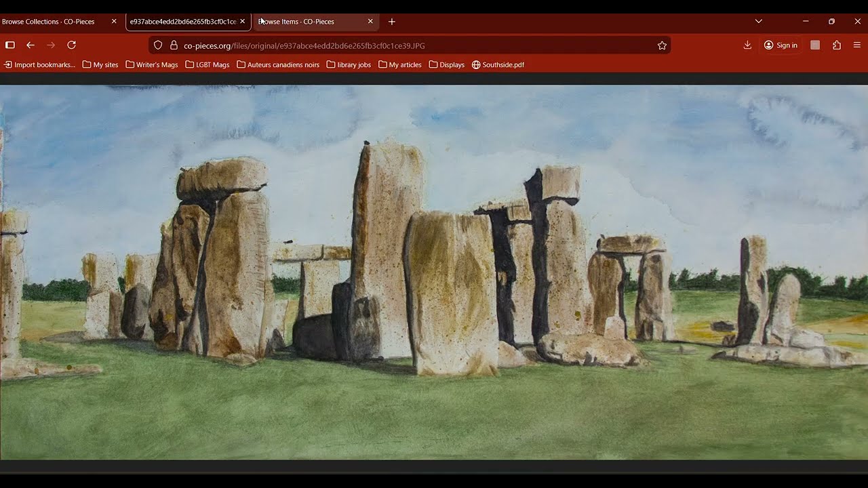Open tracking protection shield info
Screen dimensions: 868x488
(x=158, y=45)
